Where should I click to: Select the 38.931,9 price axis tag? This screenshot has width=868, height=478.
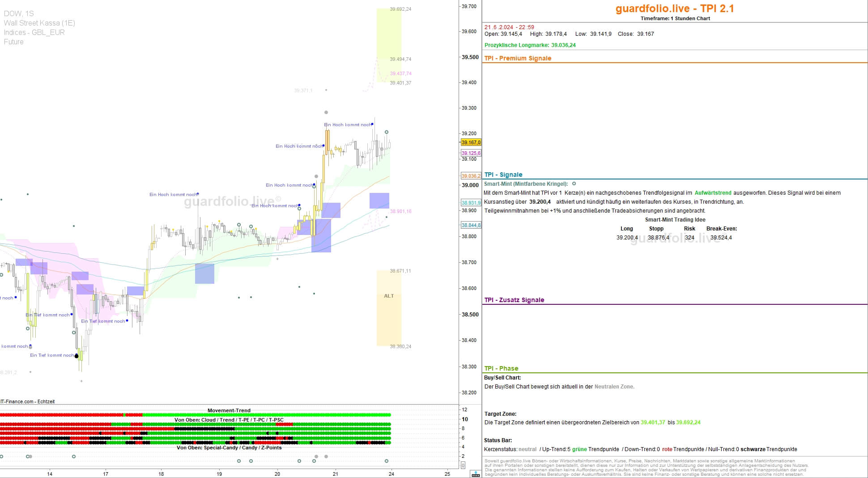(x=471, y=203)
